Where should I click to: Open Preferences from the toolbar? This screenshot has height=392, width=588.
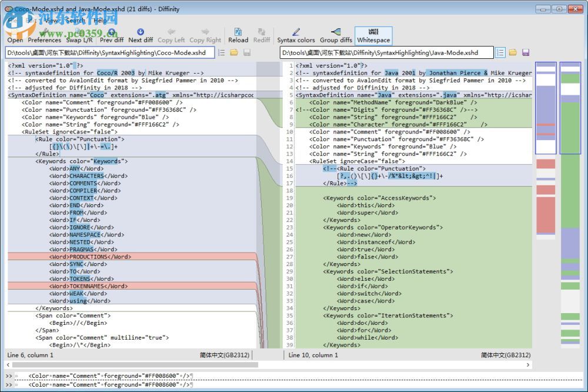[x=44, y=35]
